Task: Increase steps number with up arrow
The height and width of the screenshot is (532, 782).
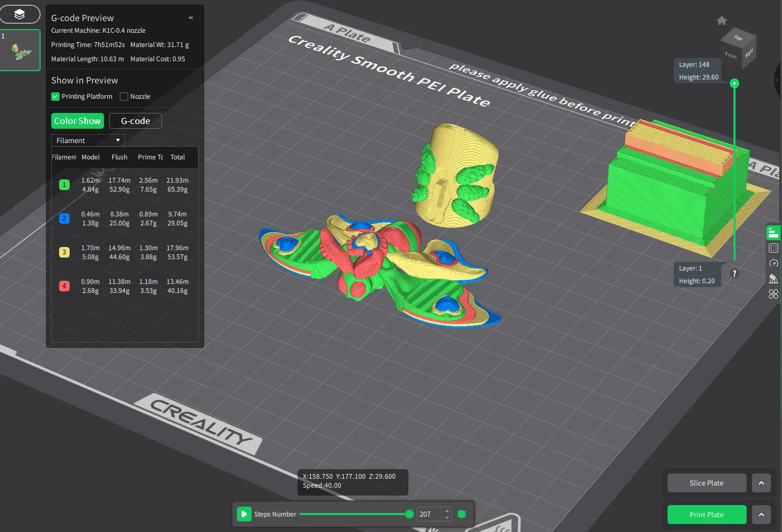Action: pos(447,510)
